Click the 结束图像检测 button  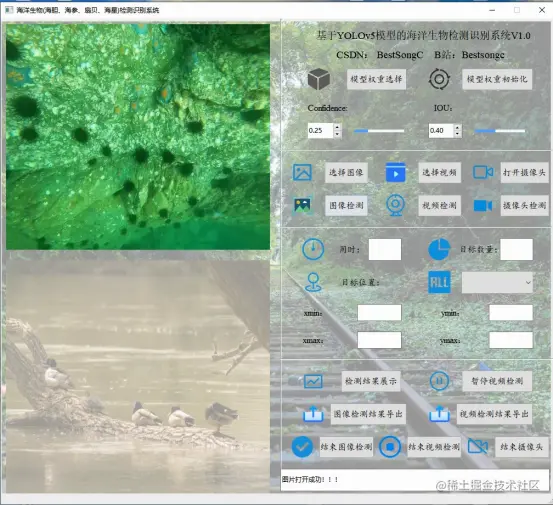tap(346, 447)
